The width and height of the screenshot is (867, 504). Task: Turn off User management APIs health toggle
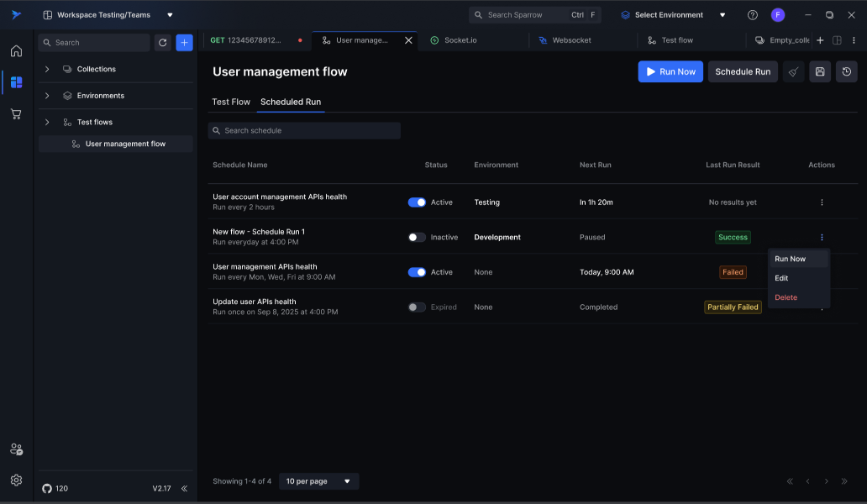pyautogui.click(x=417, y=272)
